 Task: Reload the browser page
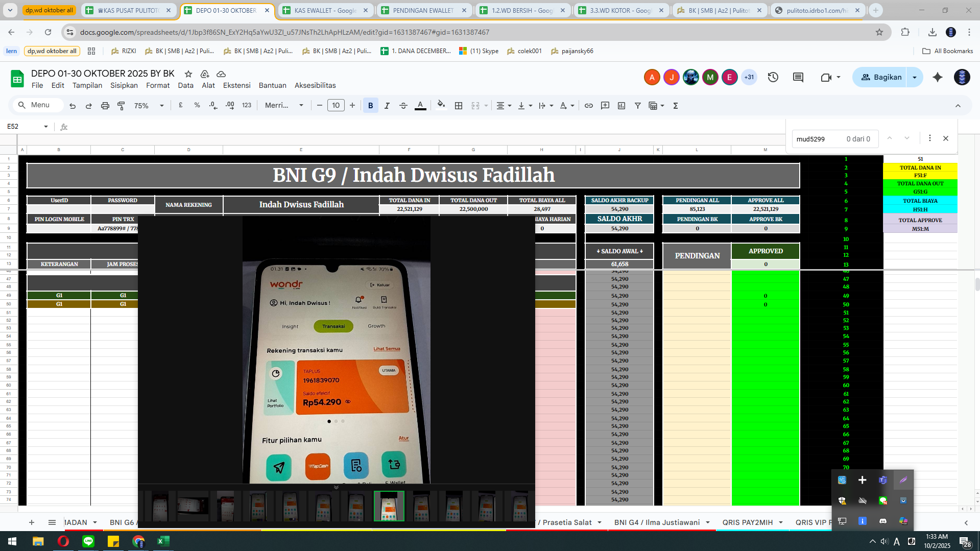click(48, 32)
